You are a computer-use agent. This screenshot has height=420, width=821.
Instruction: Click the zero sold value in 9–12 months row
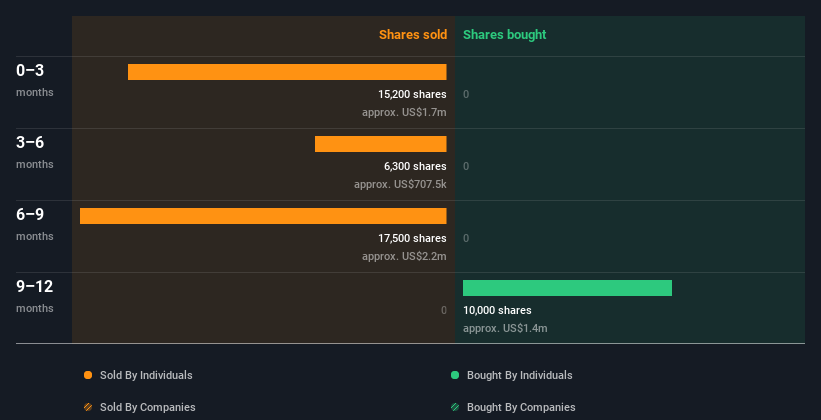[x=443, y=310]
